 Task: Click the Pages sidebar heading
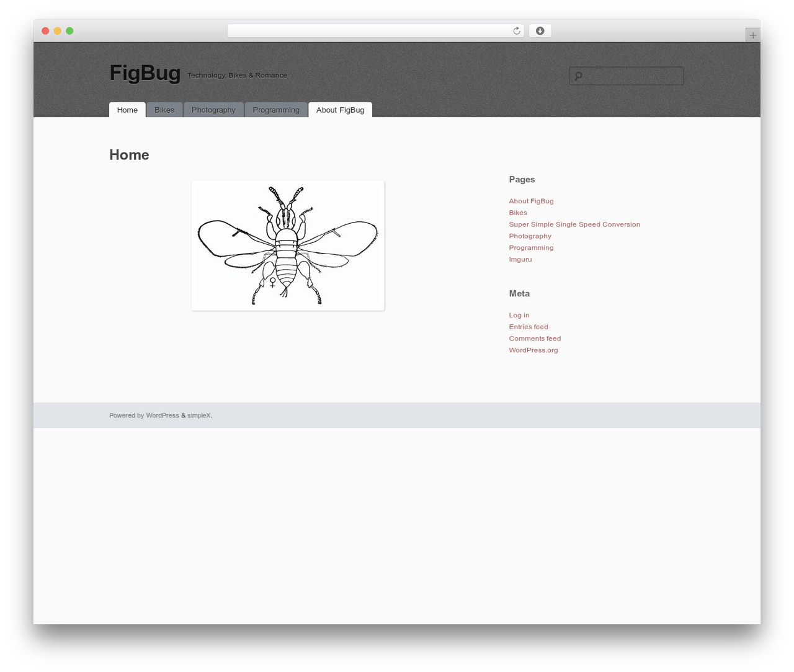[x=522, y=180]
